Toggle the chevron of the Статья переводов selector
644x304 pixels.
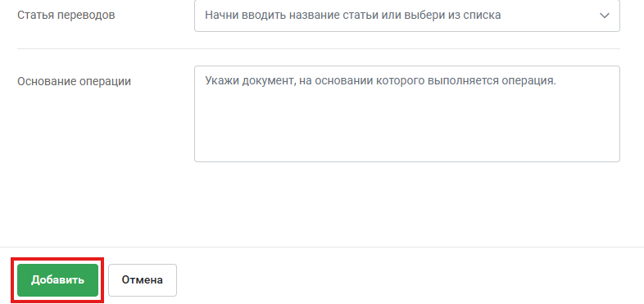point(604,16)
